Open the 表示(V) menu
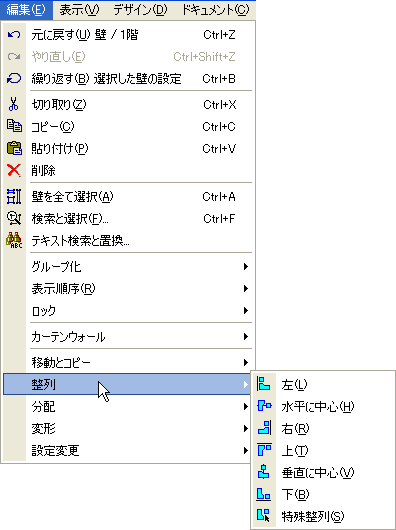Screen dimensions: 396x530 79,10
